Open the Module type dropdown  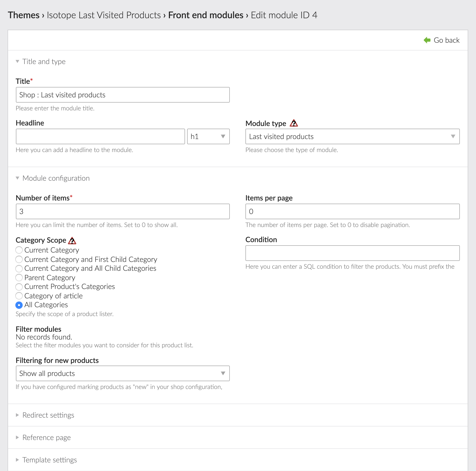tap(352, 136)
